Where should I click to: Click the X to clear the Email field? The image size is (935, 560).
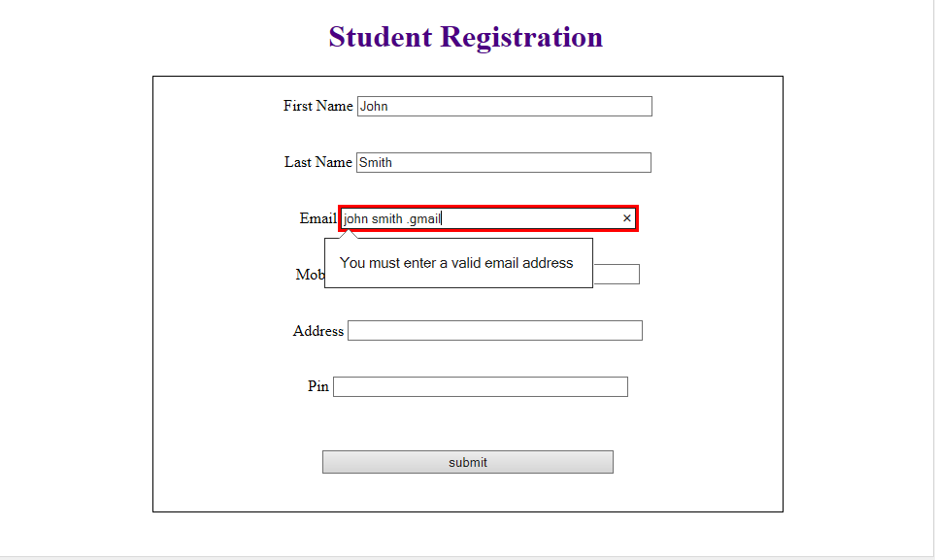626,218
